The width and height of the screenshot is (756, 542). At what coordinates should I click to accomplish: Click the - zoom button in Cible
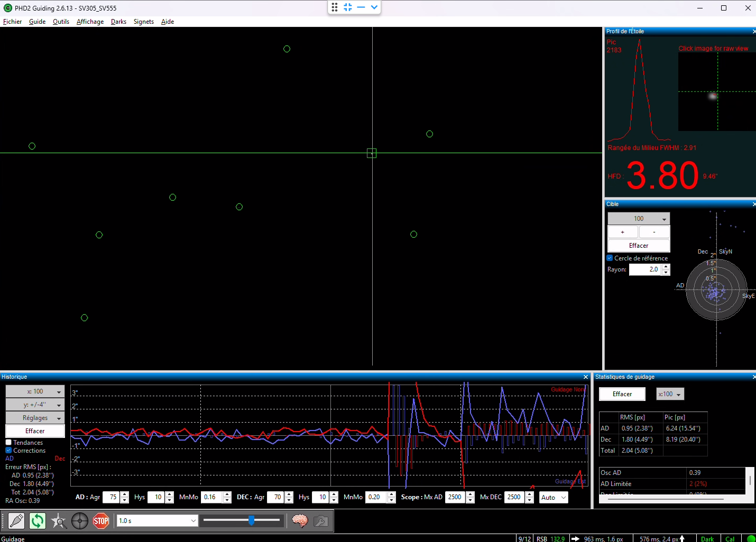[654, 232]
